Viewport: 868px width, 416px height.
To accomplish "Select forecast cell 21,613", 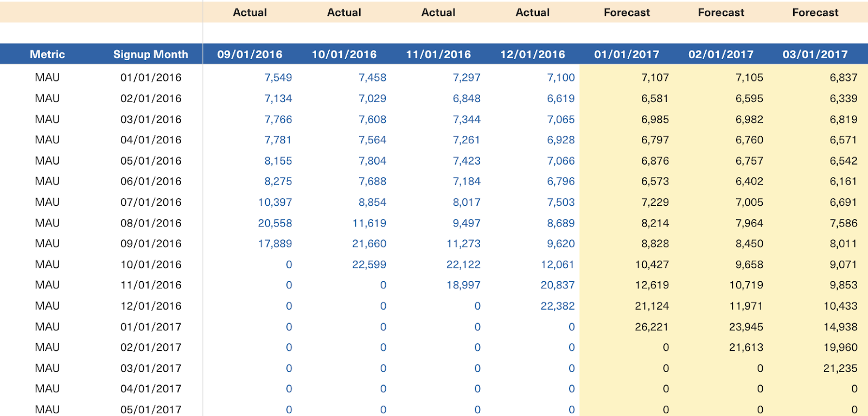I will point(746,348).
